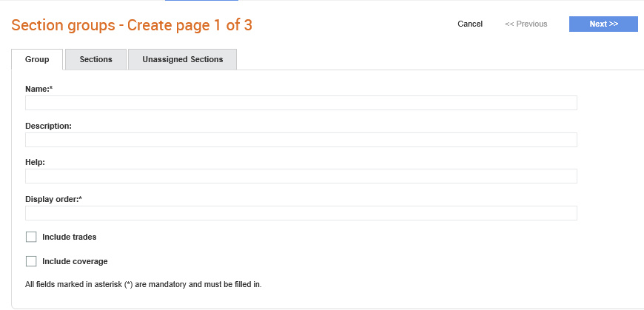The width and height of the screenshot is (644, 310).
Task: Click the 'Include trades' label text
Action: click(70, 237)
